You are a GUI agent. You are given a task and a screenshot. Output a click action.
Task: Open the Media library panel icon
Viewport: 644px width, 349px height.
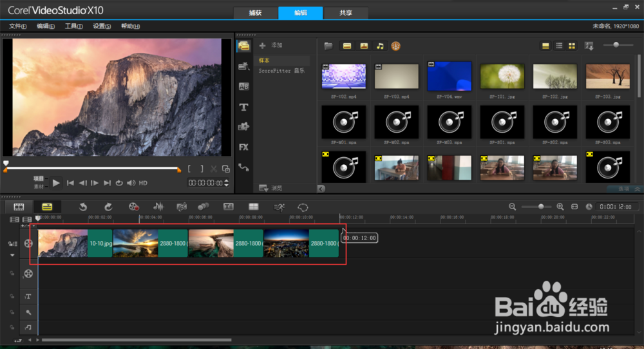pos(243,46)
